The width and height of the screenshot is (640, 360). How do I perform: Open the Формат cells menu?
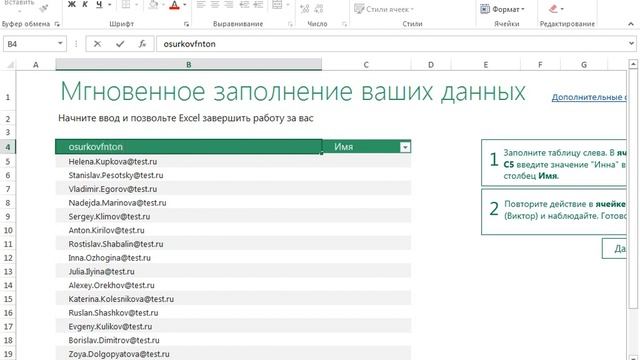tap(502, 9)
